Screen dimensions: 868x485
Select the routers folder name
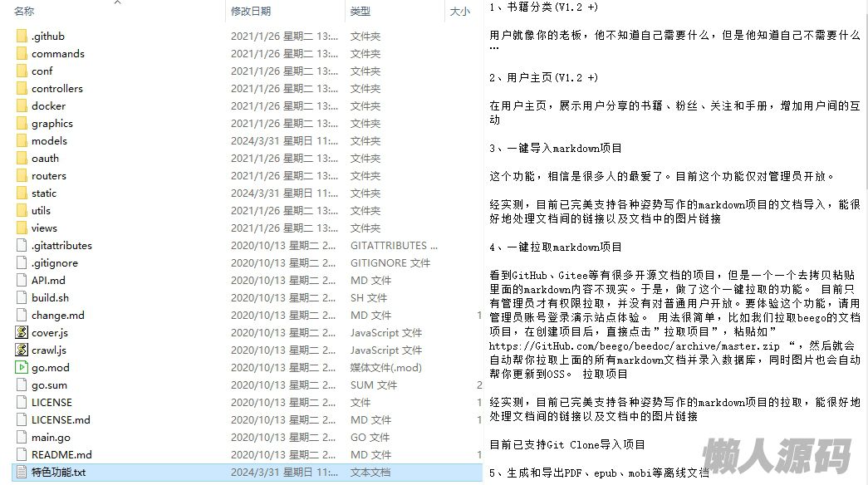pyautogui.click(x=49, y=175)
